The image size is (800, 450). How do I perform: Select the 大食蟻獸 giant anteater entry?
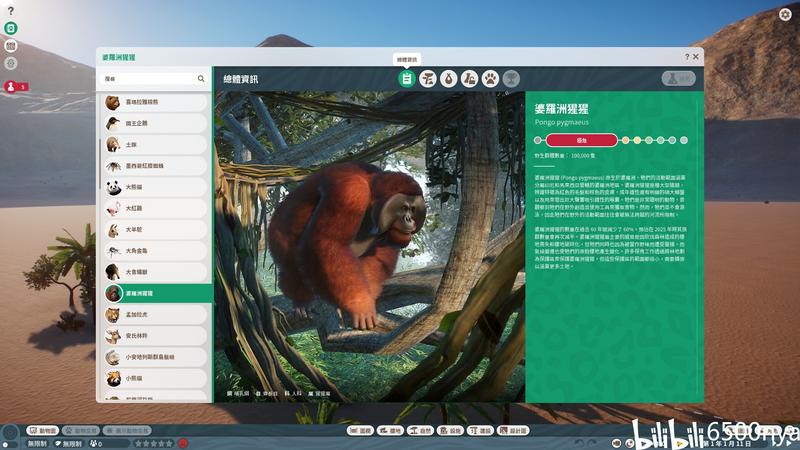(155, 272)
